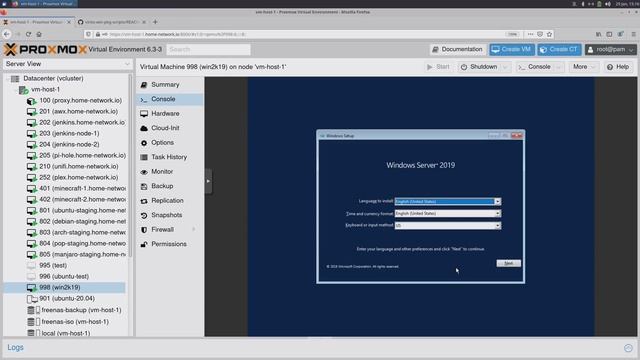640x360 pixels.
Task: Open the Shutdown dropdown arrow
Action: coord(505,67)
